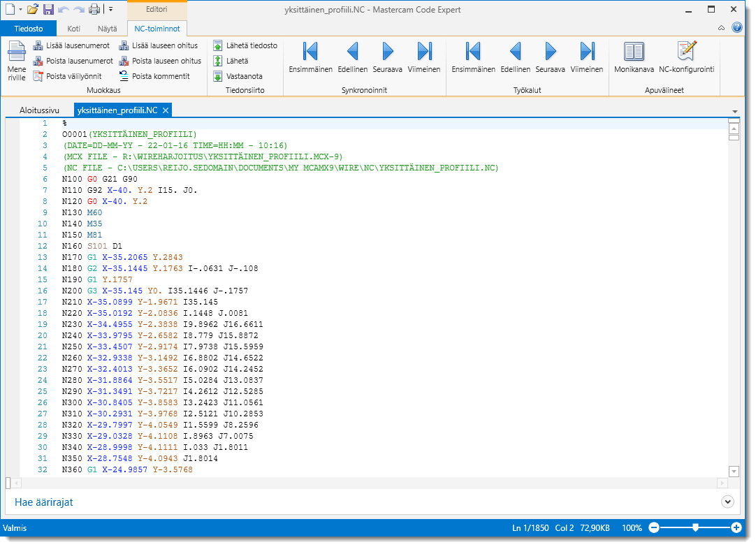The image size is (756, 547).
Task: Click the Ln 1/1850 status indicator
Action: (530, 528)
